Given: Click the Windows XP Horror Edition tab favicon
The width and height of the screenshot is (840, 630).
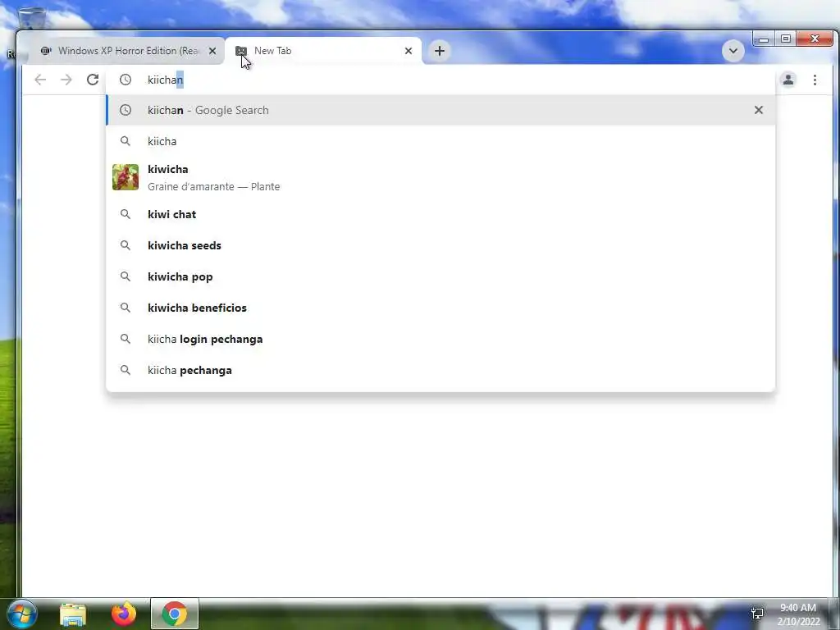Looking at the screenshot, I should click(x=46, y=51).
